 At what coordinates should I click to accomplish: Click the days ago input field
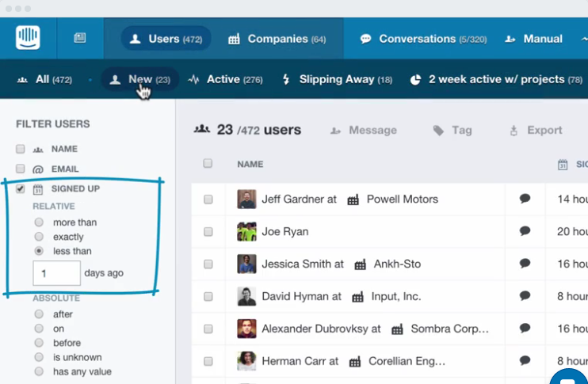(x=56, y=273)
